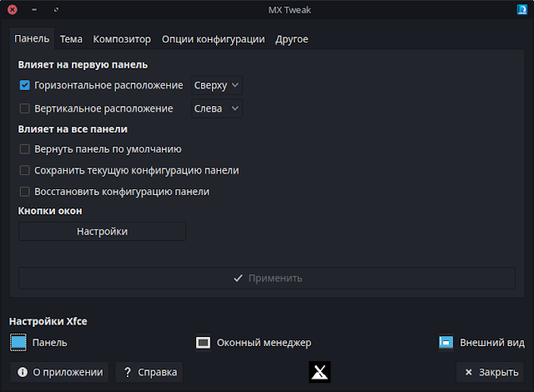The image size is (534, 392).
Task: Minimize the MX Tweak window
Action: 34,9
